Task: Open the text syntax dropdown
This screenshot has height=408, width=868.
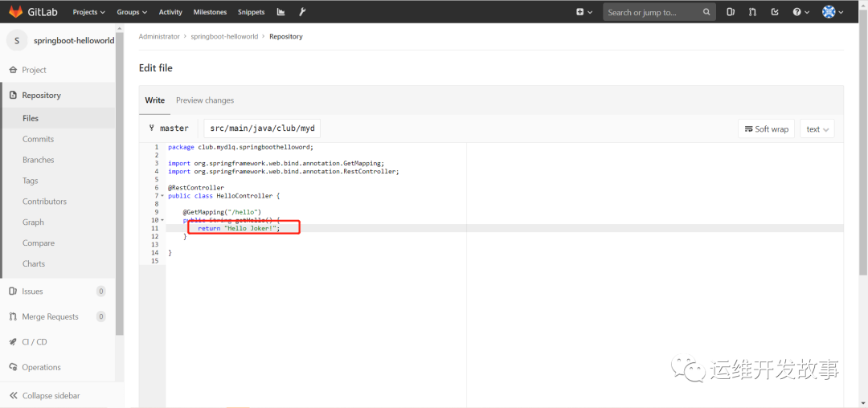Action: point(817,129)
